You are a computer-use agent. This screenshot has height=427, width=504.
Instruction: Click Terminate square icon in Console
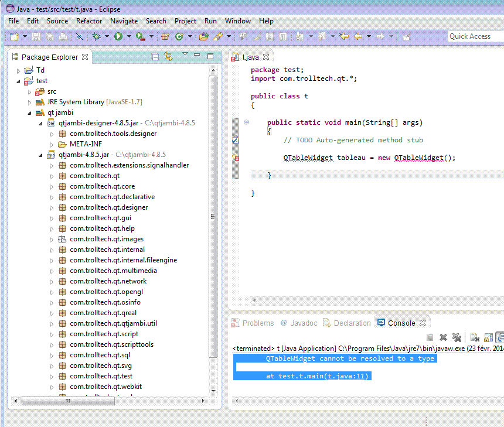(x=430, y=337)
